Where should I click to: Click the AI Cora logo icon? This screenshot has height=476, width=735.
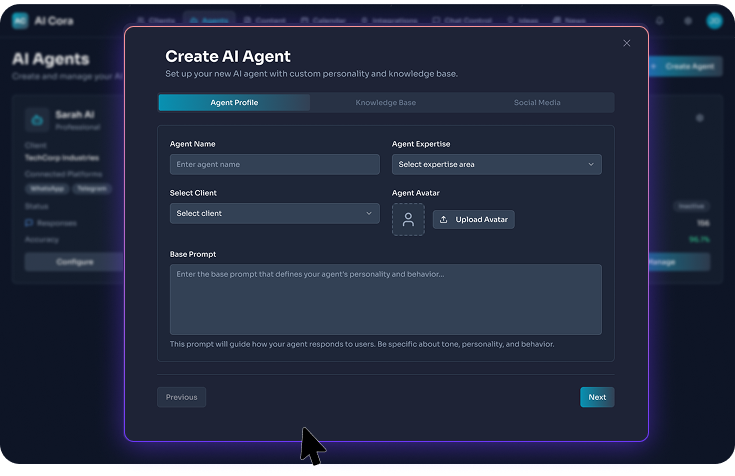click(20, 21)
